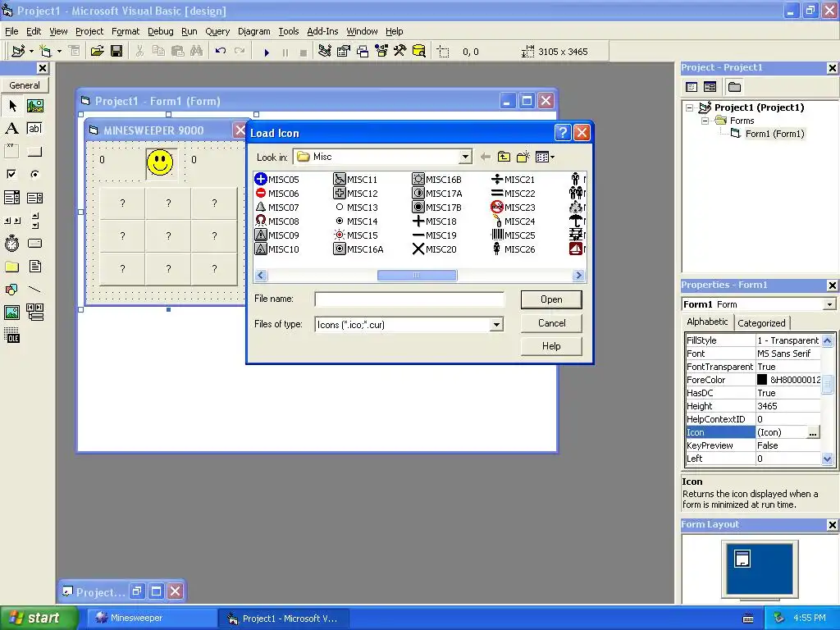Viewport: 840px width, 630px height.
Task: Open the Format menu
Action: pos(125,31)
